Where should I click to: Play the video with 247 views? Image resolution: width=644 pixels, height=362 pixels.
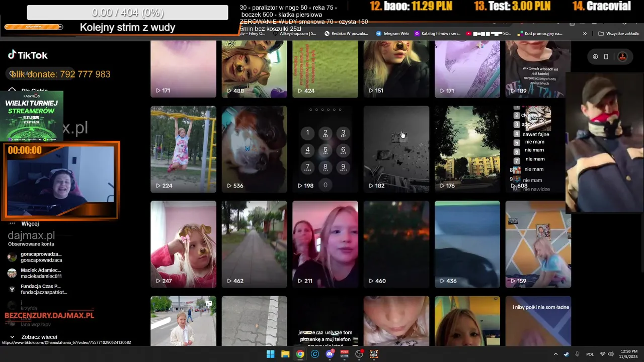tap(183, 244)
